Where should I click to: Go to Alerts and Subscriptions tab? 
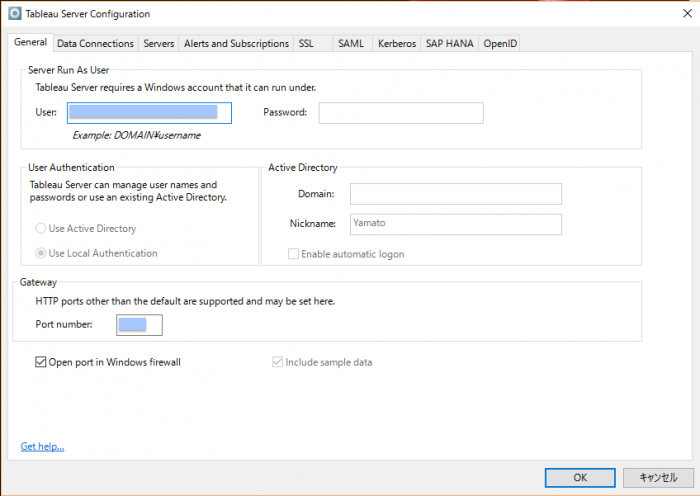[236, 43]
